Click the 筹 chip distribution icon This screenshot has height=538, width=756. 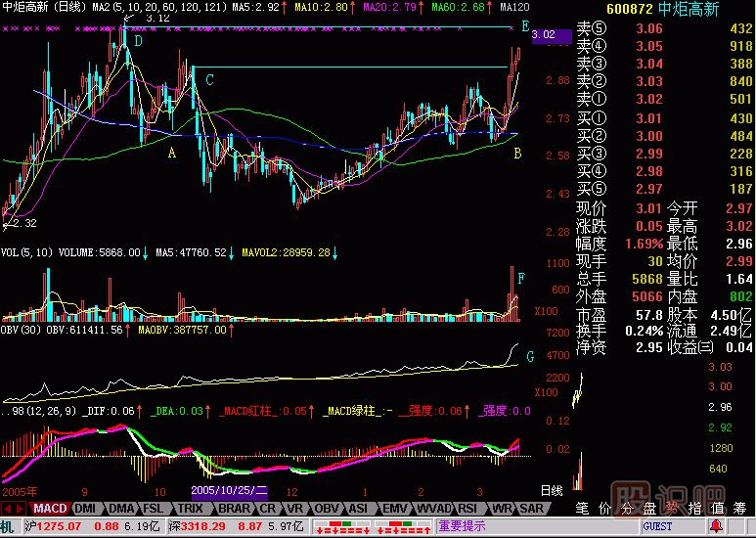pyautogui.click(x=740, y=509)
